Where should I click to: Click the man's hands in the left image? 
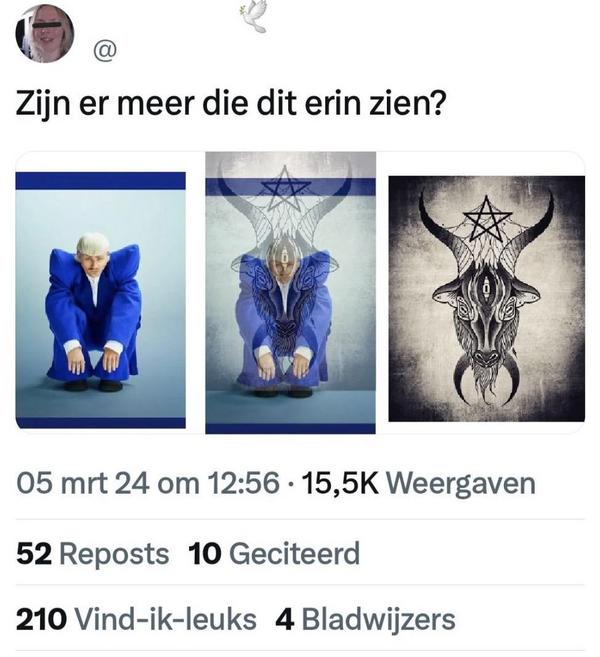(x=94, y=359)
